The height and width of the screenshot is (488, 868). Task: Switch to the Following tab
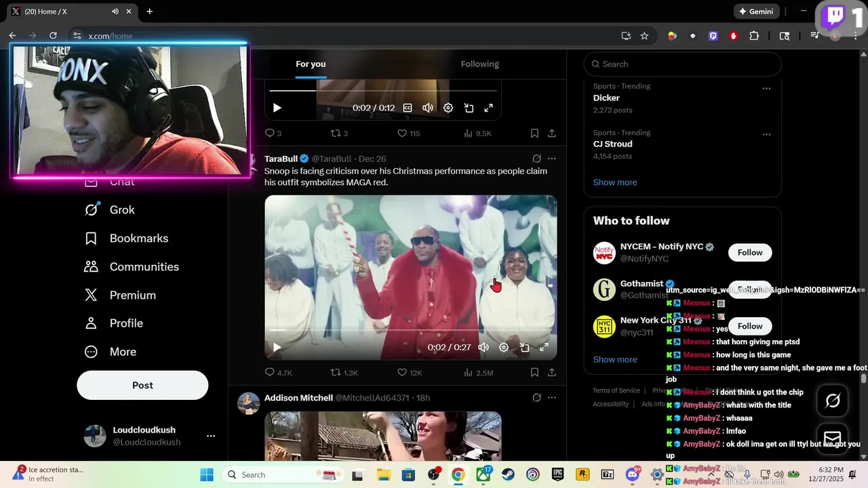[x=480, y=64]
